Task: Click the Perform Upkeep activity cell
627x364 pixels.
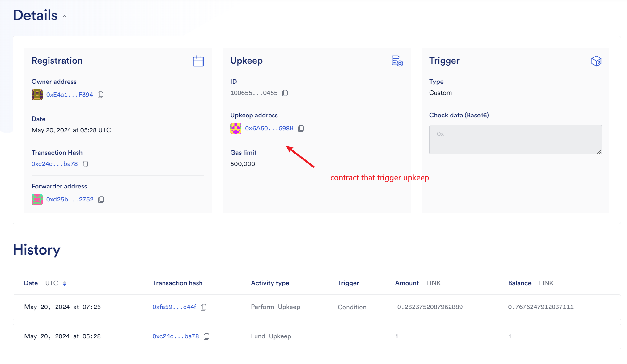Action: click(x=275, y=307)
